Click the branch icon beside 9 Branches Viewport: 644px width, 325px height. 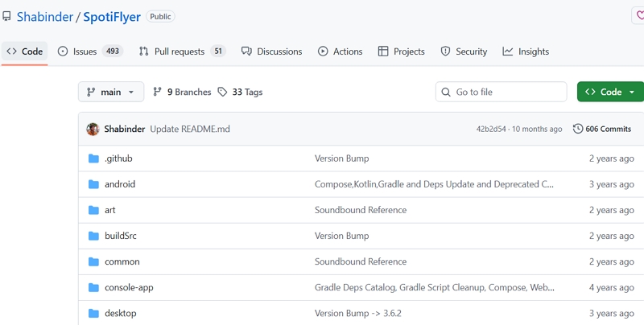[x=157, y=92]
